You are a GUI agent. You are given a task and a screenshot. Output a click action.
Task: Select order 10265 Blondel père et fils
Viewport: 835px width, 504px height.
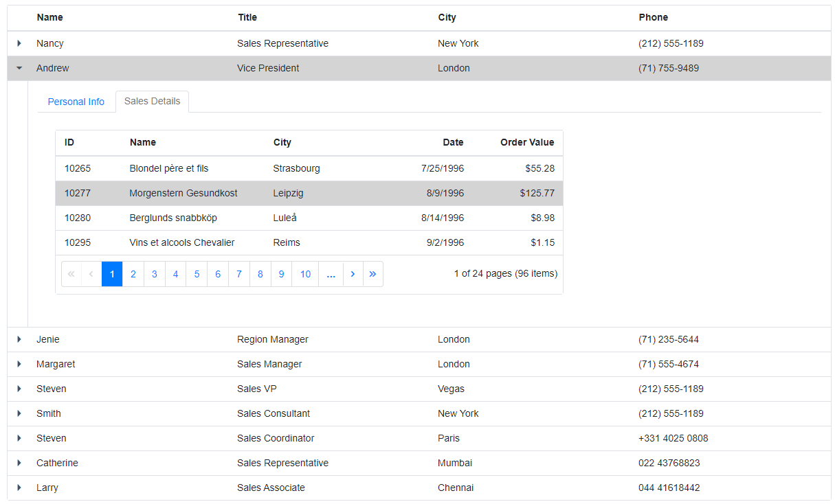point(168,168)
